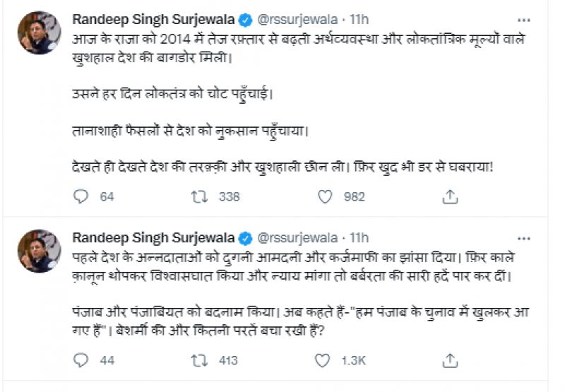Open Randeep Singh Surjewala's profile from first tweet
The height and width of the screenshot is (392, 565).
click(x=155, y=20)
